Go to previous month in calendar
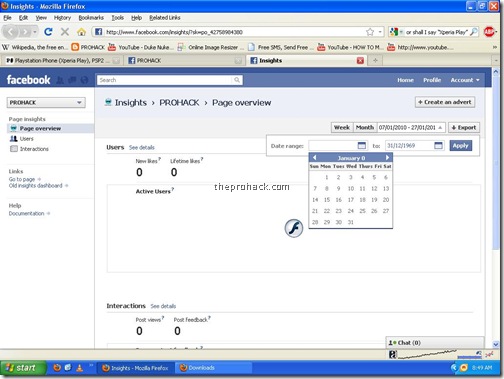 (314, 158)
